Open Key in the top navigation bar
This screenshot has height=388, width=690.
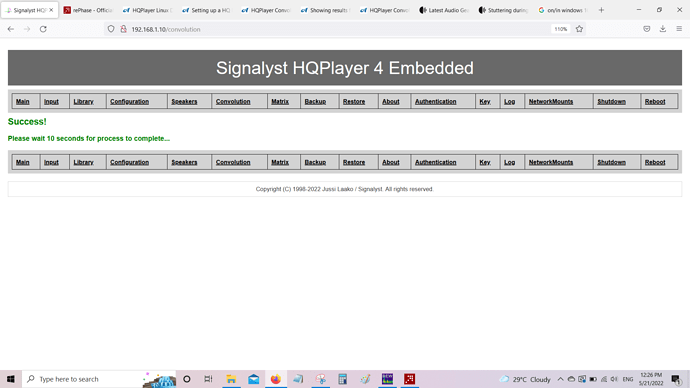(x=484, y=102)
